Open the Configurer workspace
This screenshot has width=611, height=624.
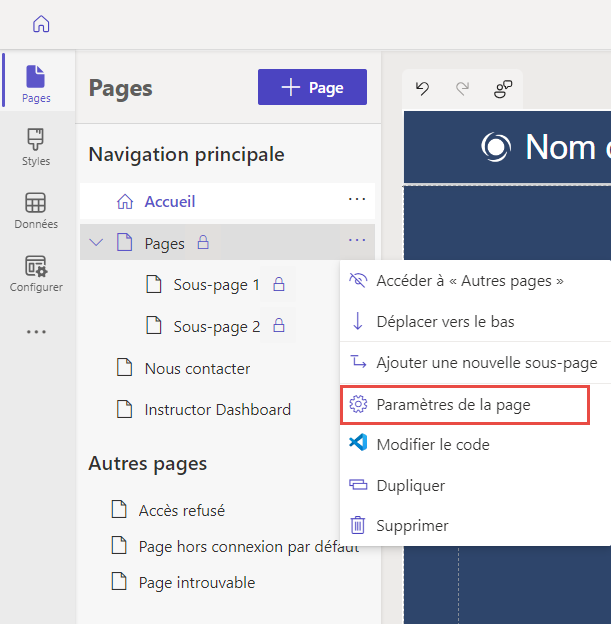click(36, 274)
